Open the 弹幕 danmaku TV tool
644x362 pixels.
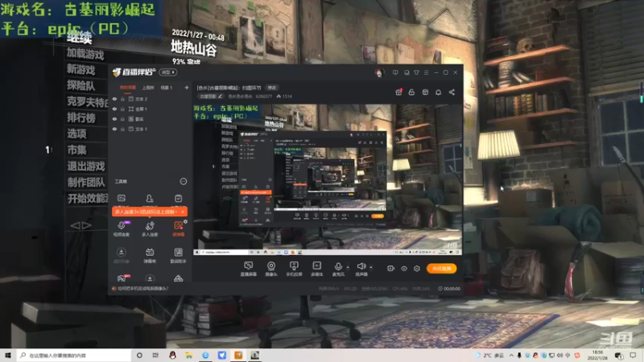(x=150, y=255)
